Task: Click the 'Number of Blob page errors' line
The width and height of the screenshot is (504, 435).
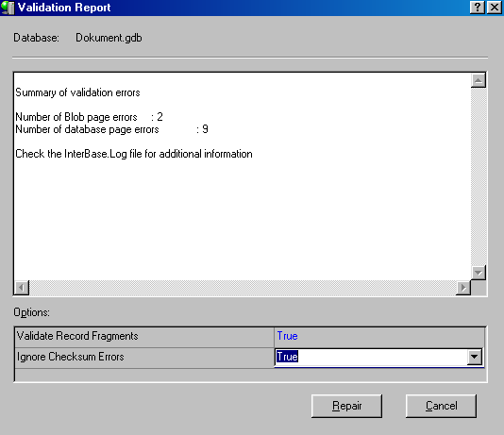Action: [x=89, y=117]
